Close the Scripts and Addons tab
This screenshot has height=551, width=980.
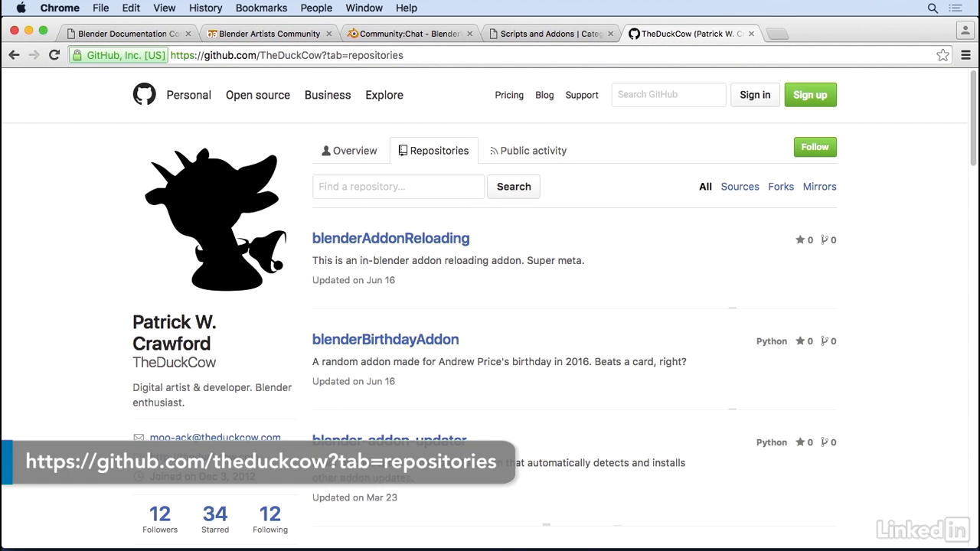point(610,34)
